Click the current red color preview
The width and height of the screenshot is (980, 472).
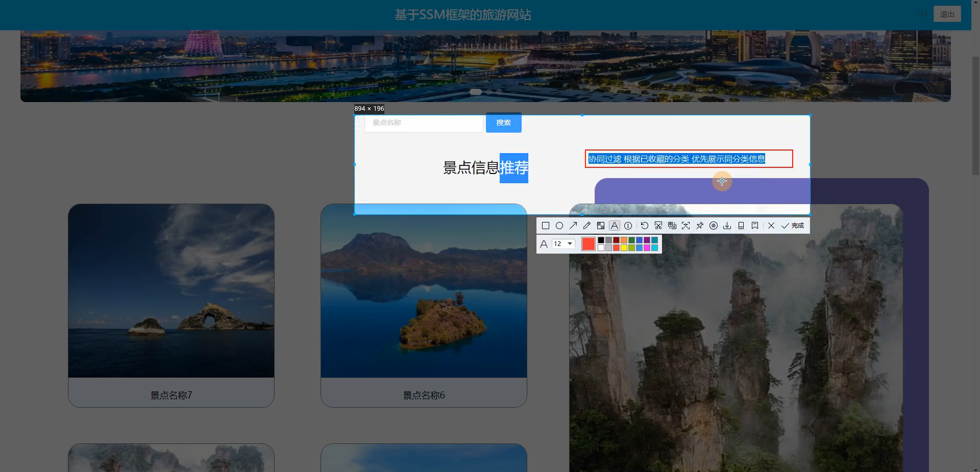click(589, 244)
